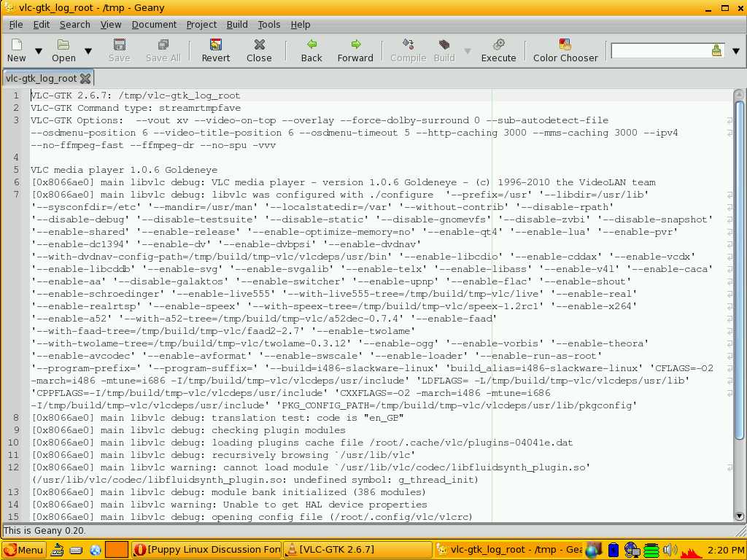The image size is (747, 560).
Task: Click the globe tray icon beside the task list
Action: click(594, 550)
